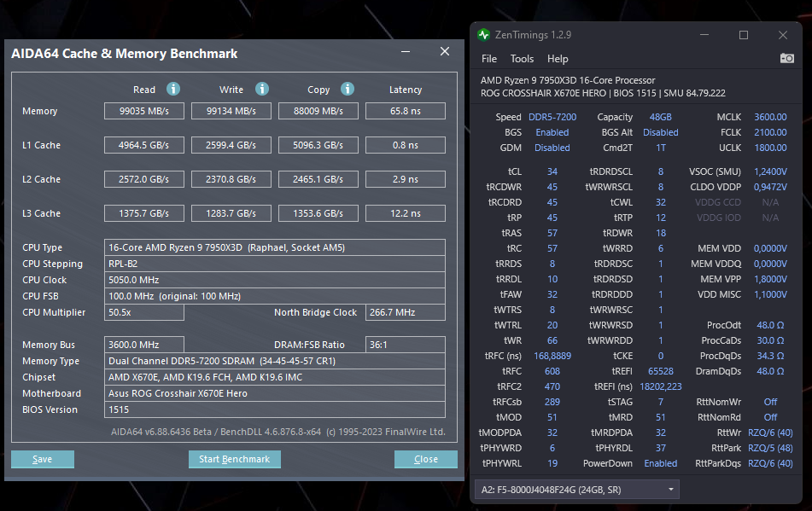
Task: Click GDM value Disabled
Action: [552, 148]
